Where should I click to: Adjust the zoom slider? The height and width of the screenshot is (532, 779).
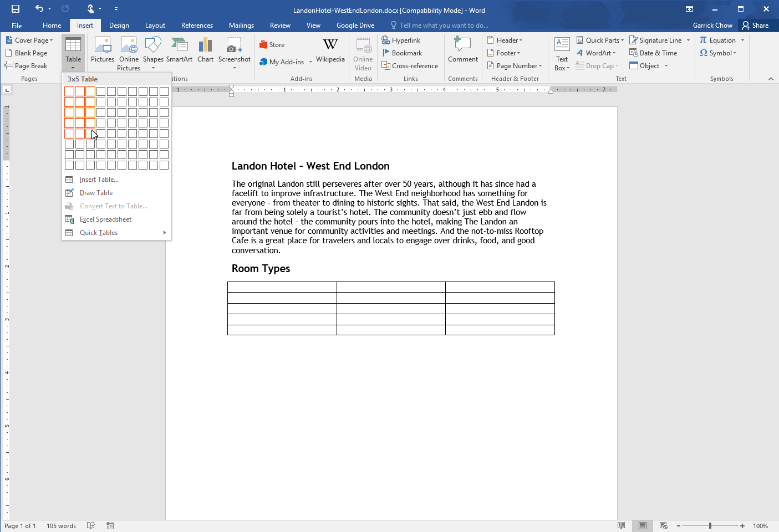tap(710, 525)
